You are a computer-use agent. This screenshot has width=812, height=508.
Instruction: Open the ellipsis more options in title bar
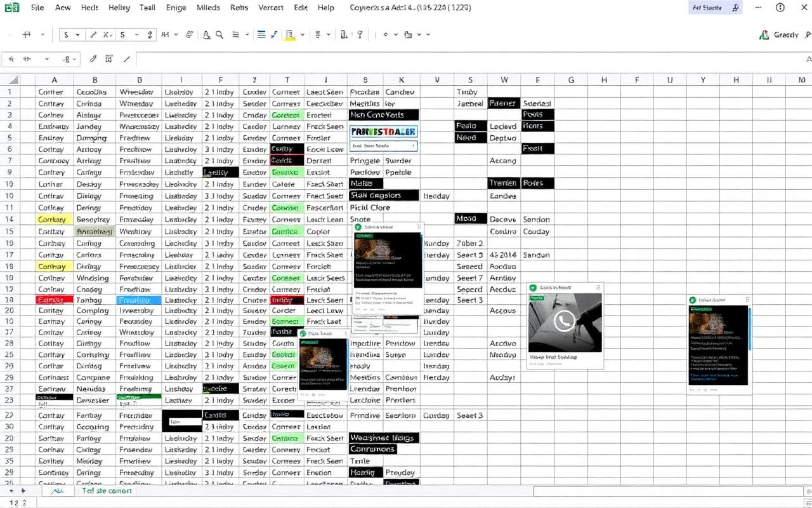pos(759,7)
